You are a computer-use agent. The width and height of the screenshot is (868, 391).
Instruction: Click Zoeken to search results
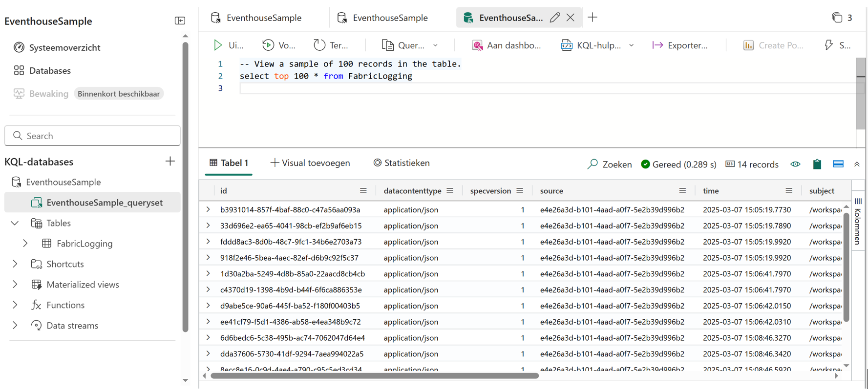click(609, 165)
